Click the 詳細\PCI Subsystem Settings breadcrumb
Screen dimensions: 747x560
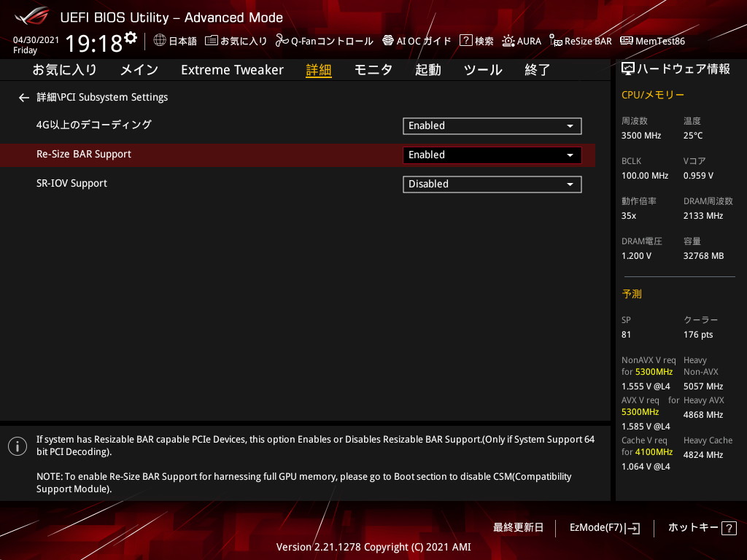[102, 97]
